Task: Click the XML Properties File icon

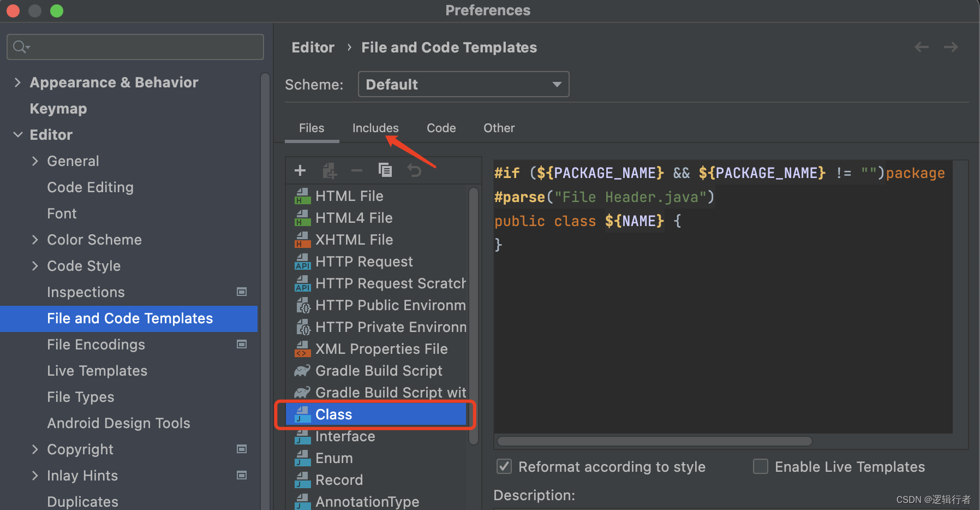Action: pyautogui.click(x=302, y=349)
